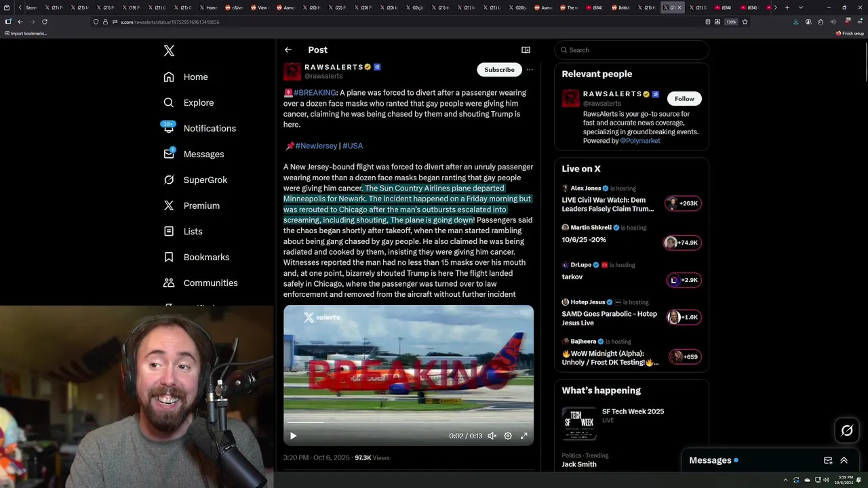Compose a new message in Messages drawer
This screenshot has height=488, width=868.
pos(828,460)
